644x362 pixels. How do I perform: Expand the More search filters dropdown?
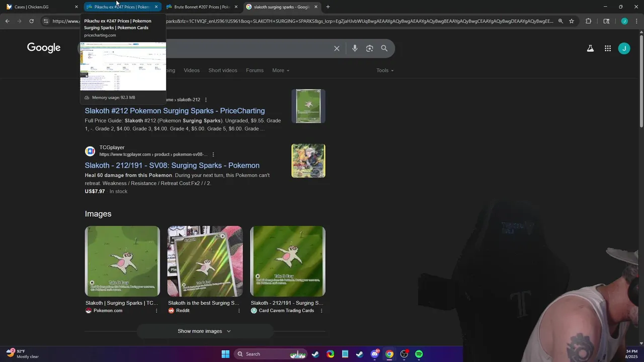(281, 70)
